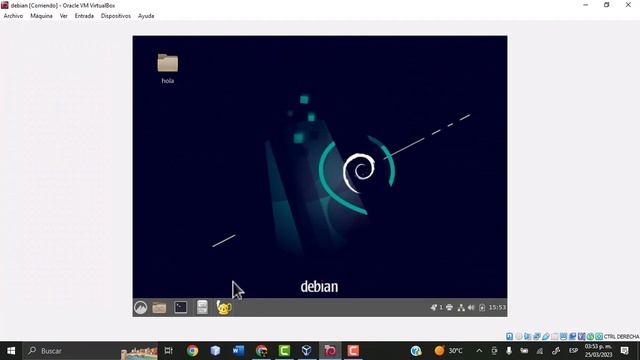Open the Archivo menu
The image size is (640, 360).
pyautogui.click(x=13, y=16)
